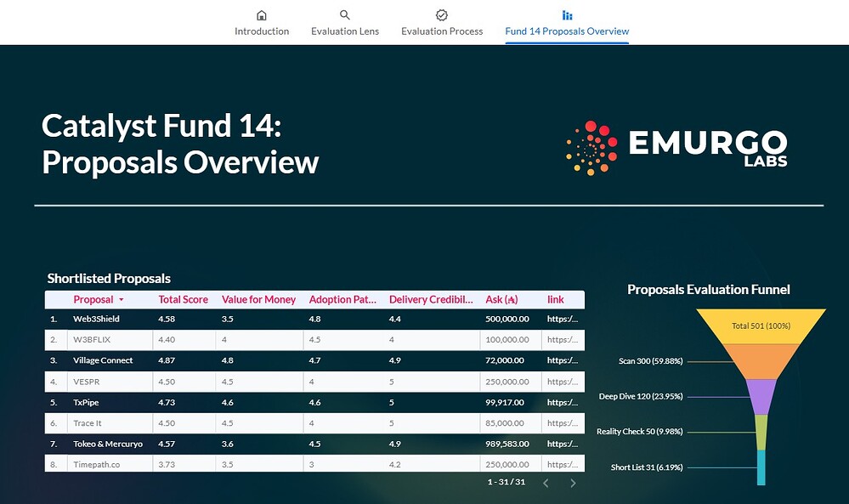Click orange Scan funnel segment
This screenshot has width=849, height=504.
click(761, 361)
